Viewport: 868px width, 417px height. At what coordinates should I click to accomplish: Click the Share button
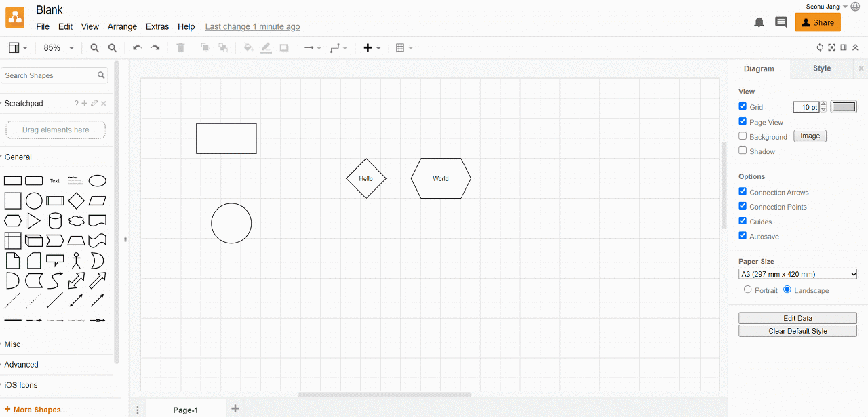[818, 22]
